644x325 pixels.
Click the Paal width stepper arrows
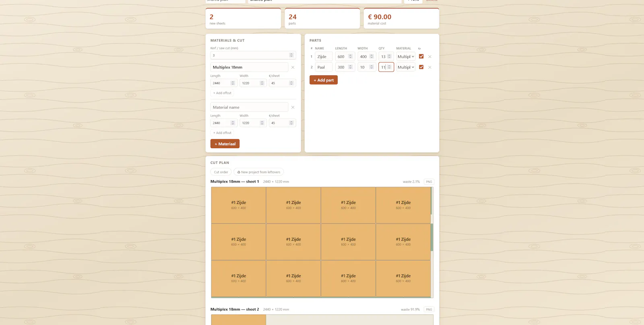(372, 67)
